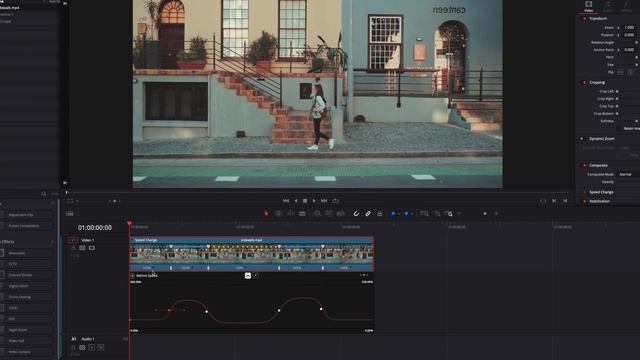Toggle the Transform section enable switch

click(584, 19)
